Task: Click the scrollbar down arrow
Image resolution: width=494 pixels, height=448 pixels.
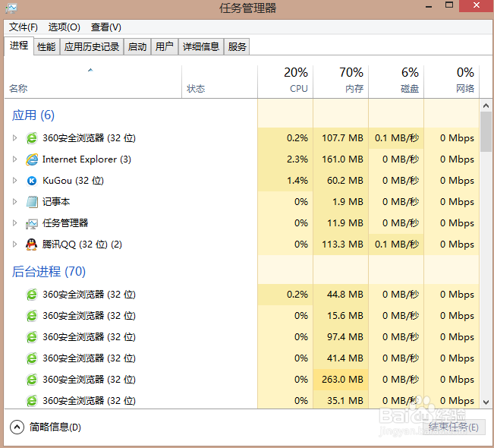Action: click(486, 402)
